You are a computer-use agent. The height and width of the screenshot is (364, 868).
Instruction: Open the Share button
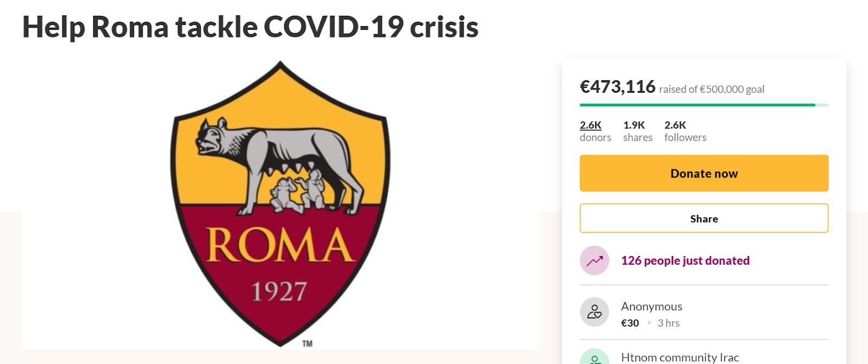point(704,218)
